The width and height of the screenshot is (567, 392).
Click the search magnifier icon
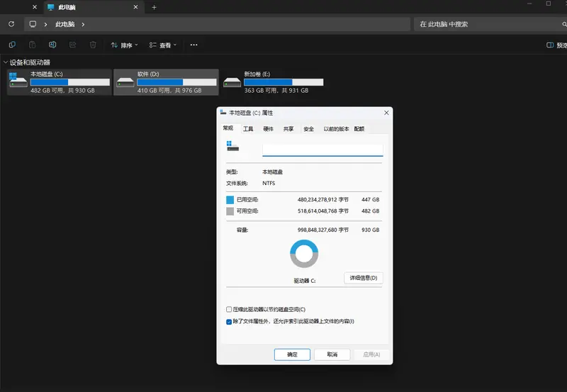coord(564,24)
